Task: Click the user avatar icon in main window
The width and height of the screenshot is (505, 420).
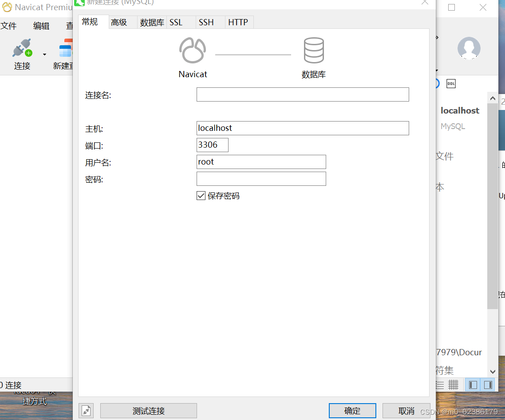Action: pyautogui.click(x=469, y=48)
